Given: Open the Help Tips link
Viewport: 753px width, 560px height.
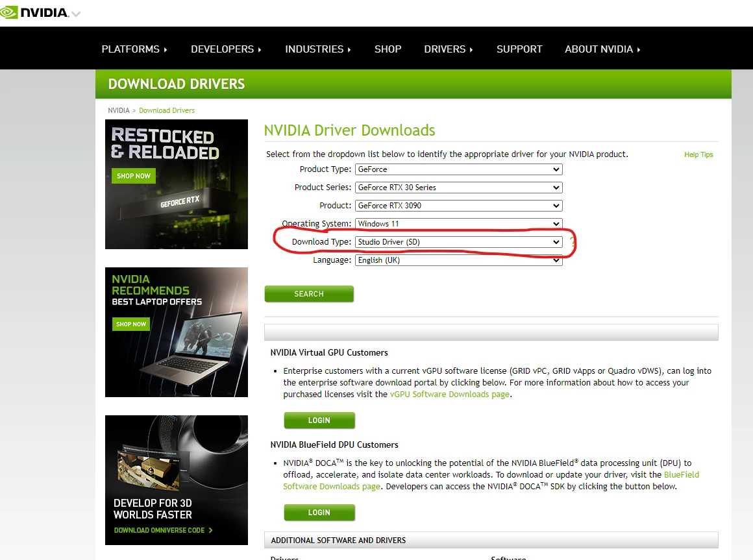Looking at the screenshot, I should click(x=698, y=154).
